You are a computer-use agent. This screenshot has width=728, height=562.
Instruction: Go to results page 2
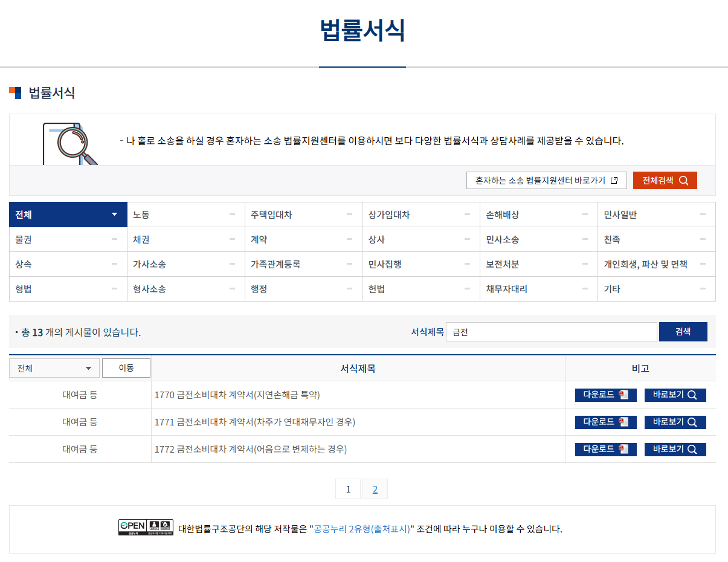[x=375, y=489]
